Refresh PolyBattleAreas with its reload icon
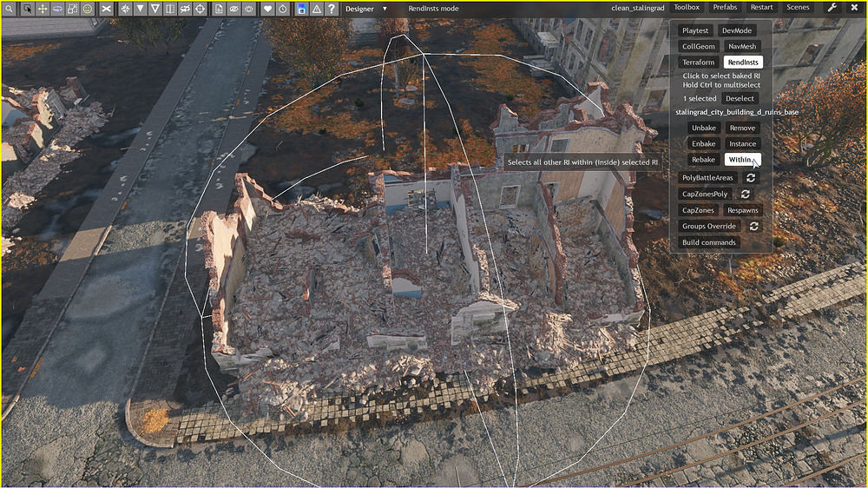The height and width of the screenshot is (488, 868). pyautogui.click(x=750, y=177)
